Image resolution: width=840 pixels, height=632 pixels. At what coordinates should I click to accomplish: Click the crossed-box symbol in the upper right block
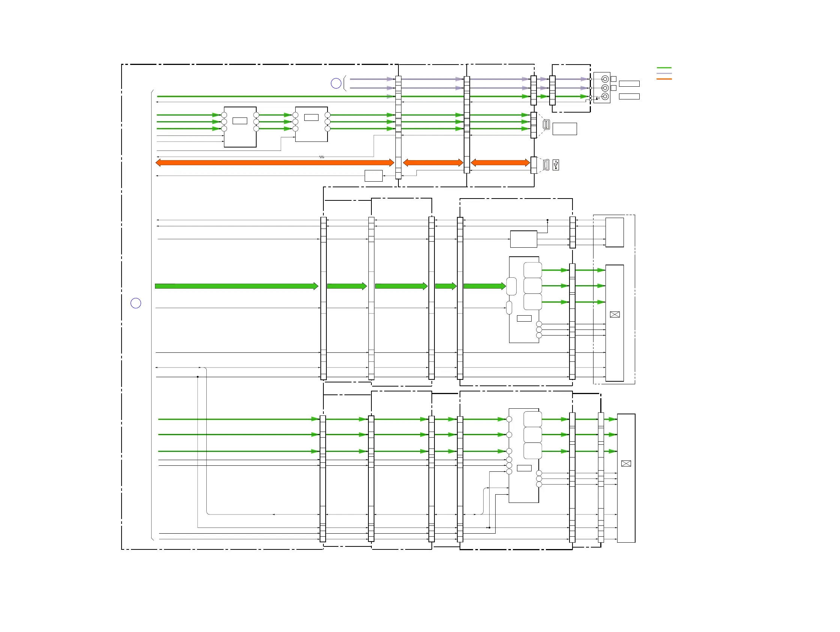tap(615, 314)
